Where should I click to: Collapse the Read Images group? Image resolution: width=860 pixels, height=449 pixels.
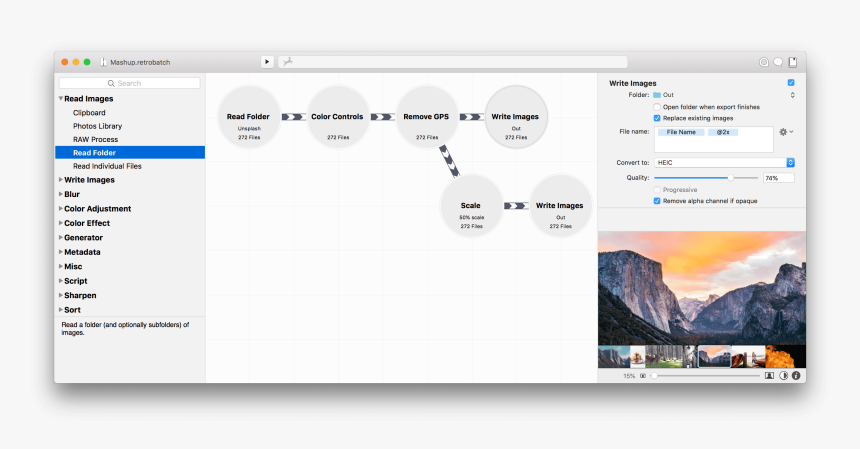coord(60,99)
